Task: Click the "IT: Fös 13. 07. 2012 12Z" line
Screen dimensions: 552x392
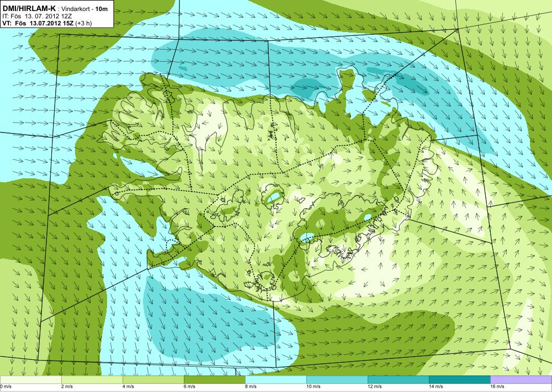Action: [37, 16]
